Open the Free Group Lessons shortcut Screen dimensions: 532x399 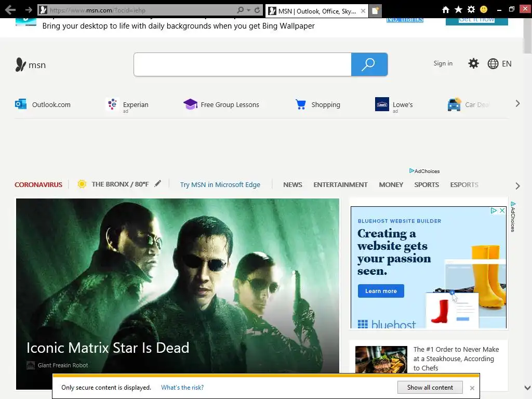coord(221,104)
